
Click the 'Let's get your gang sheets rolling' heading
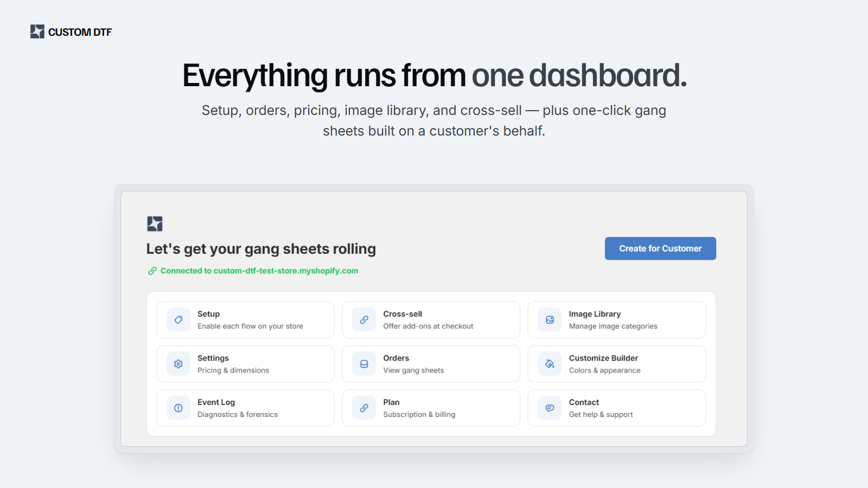(261, 249)
